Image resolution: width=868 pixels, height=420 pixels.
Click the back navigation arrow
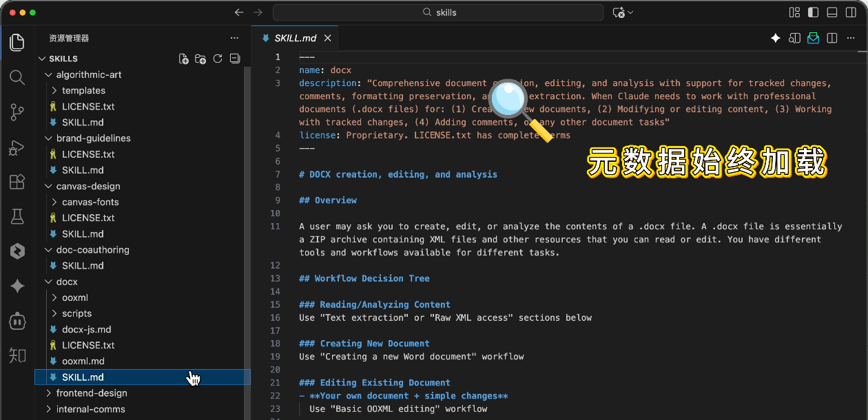point(239,12)
